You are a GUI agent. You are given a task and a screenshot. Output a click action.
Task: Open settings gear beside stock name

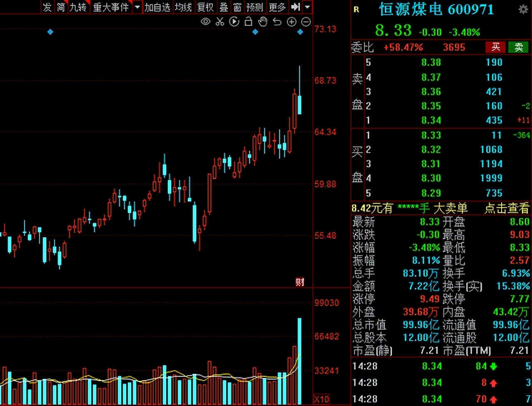(x=523, y=10)
